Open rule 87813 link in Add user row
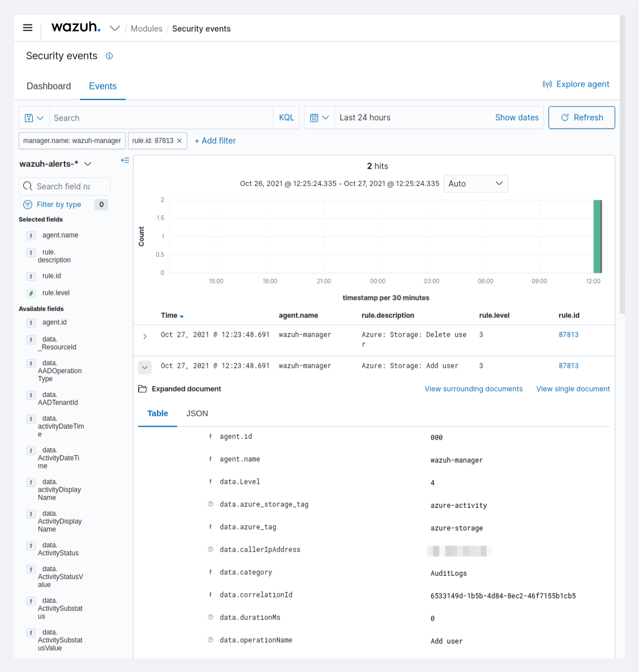 (569, 365)
